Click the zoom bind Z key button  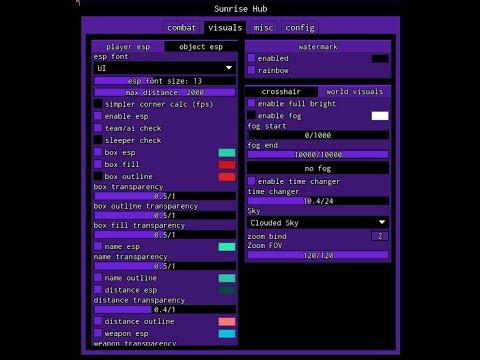tap(380, 236)
